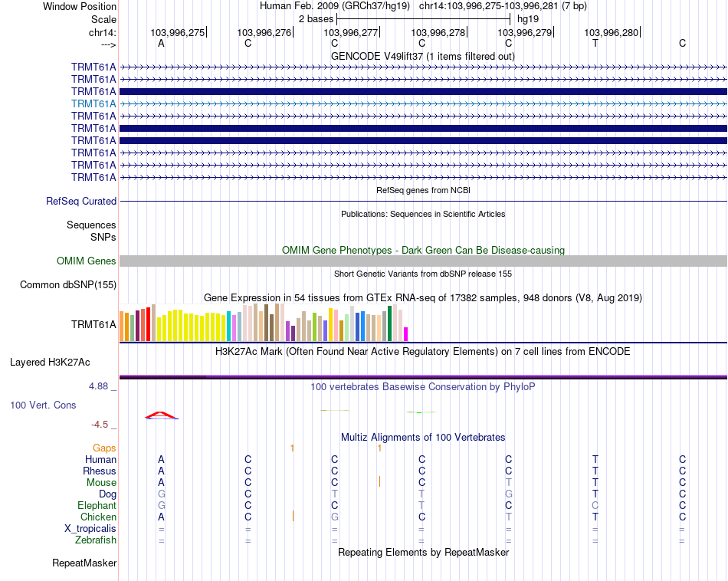Click base T in the top reference sequence row
The width and height of the screenshot is (728, 581).
[x=595, y=44]
